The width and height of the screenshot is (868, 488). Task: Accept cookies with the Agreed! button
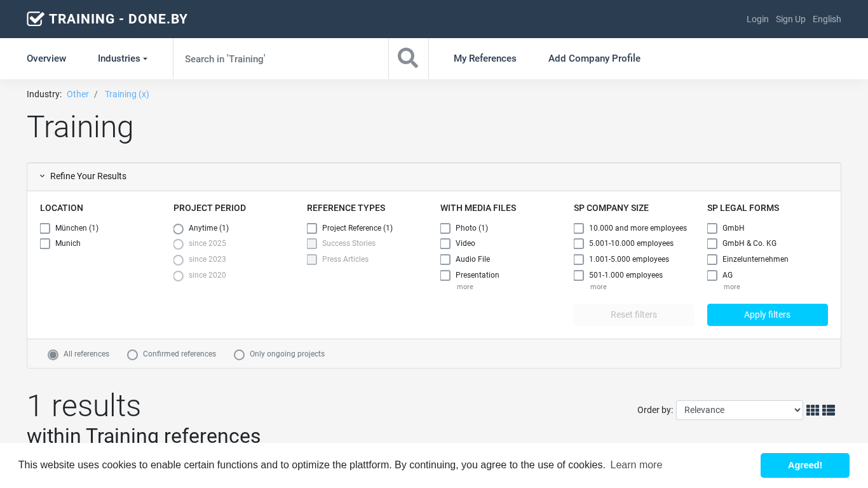[804, 465]
